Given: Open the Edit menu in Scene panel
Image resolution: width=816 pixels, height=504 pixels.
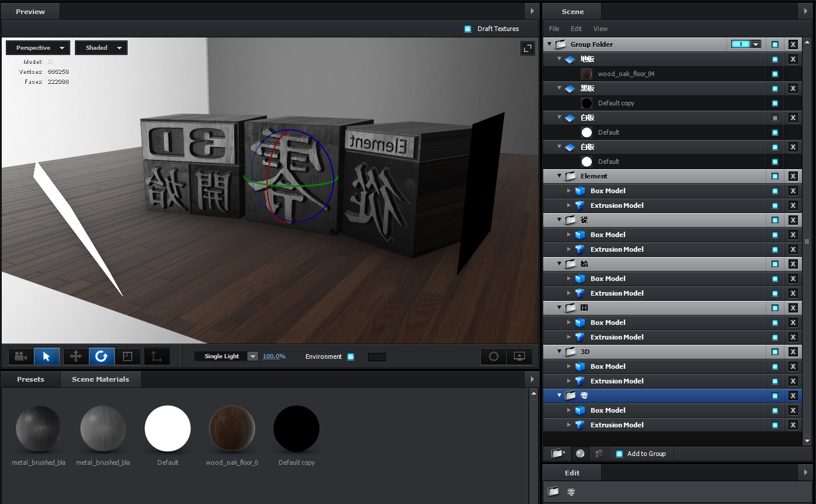Looking at the screenshot, I should pos(576,29).
